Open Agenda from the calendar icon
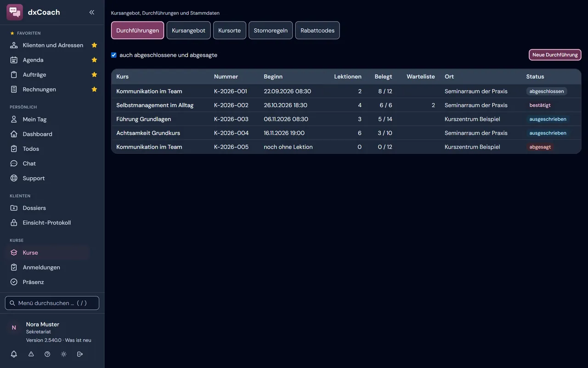This screenshot has width=588, height=368. 14,60
